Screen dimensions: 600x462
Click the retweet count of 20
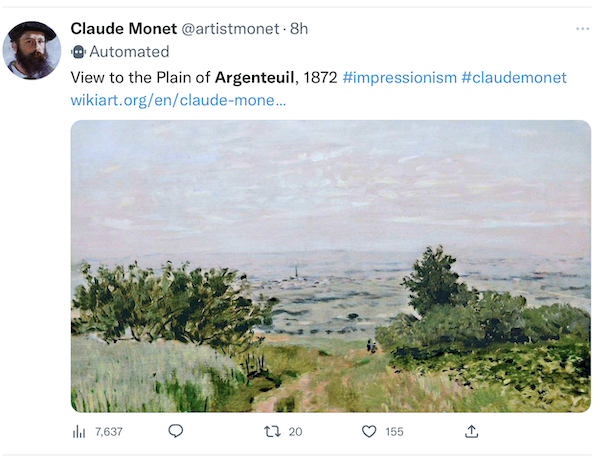295,431
